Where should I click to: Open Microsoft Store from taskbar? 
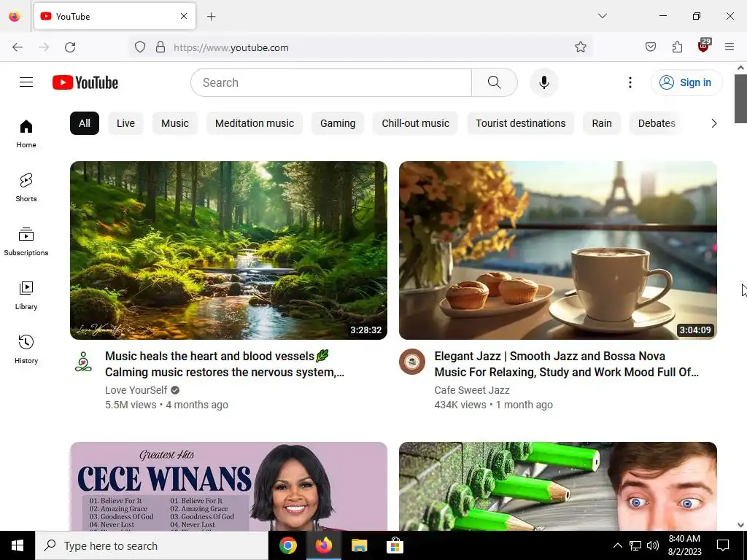click(395, 545)
